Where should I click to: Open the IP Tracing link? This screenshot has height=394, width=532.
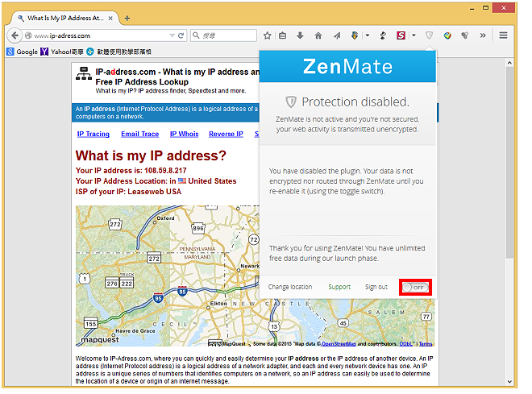[x=94, y=134]
